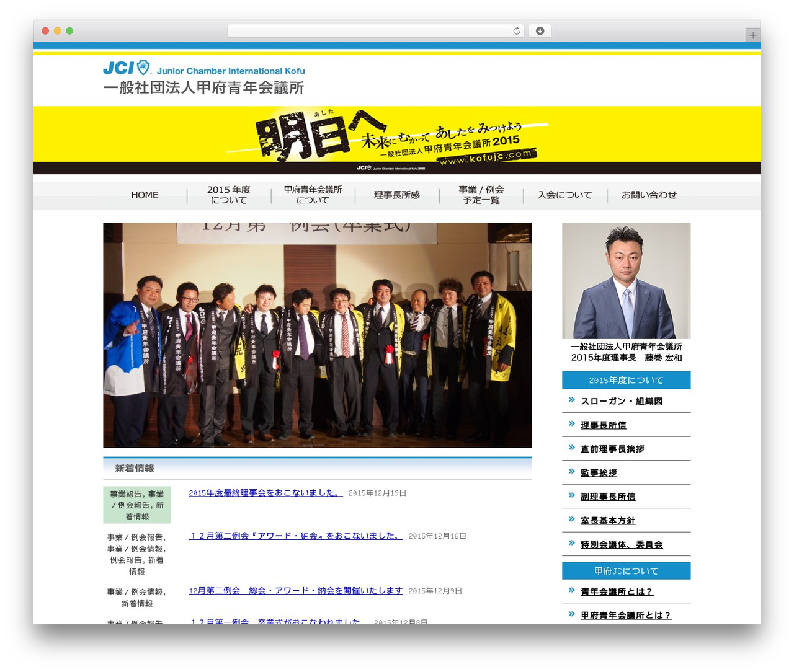Click the date text 2015年12月19日

click(377, 493)
